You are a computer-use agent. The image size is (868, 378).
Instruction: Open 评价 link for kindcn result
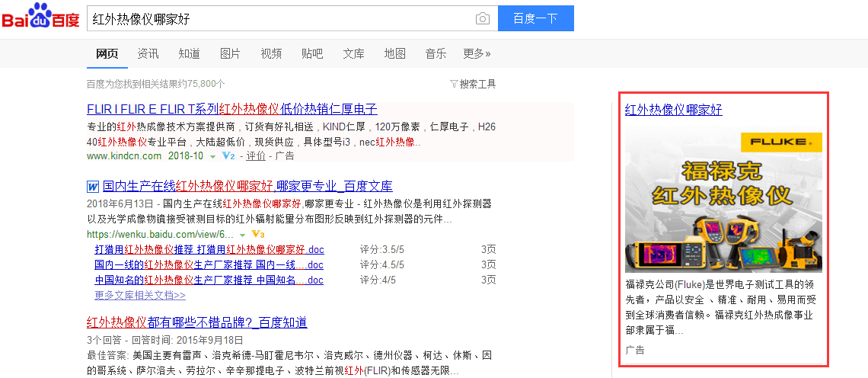coord(256,155)
